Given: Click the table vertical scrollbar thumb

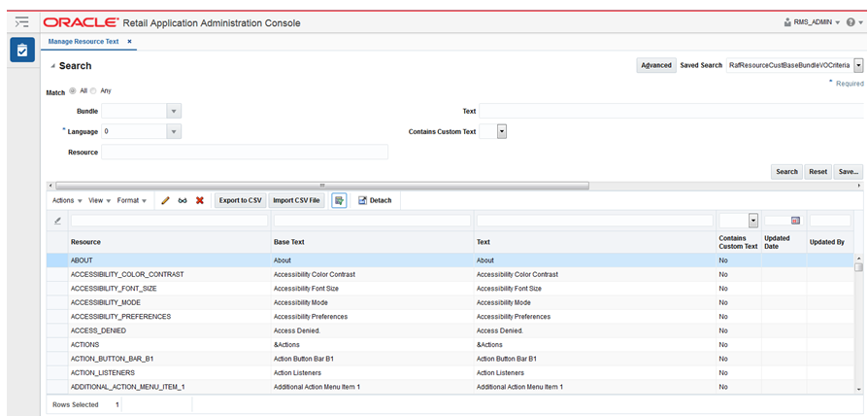Looking at the screenshot, I should pyautogui.click(x=858, y=267).
